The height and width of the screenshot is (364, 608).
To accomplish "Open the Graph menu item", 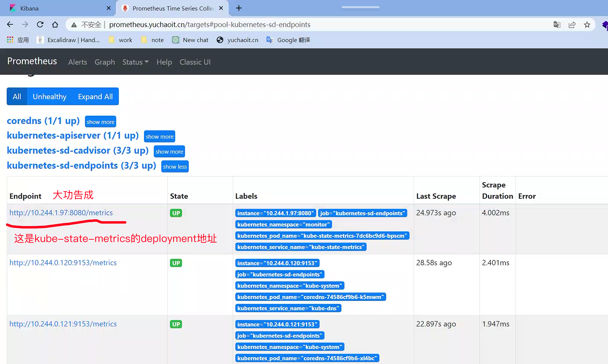I will point(105,62).
